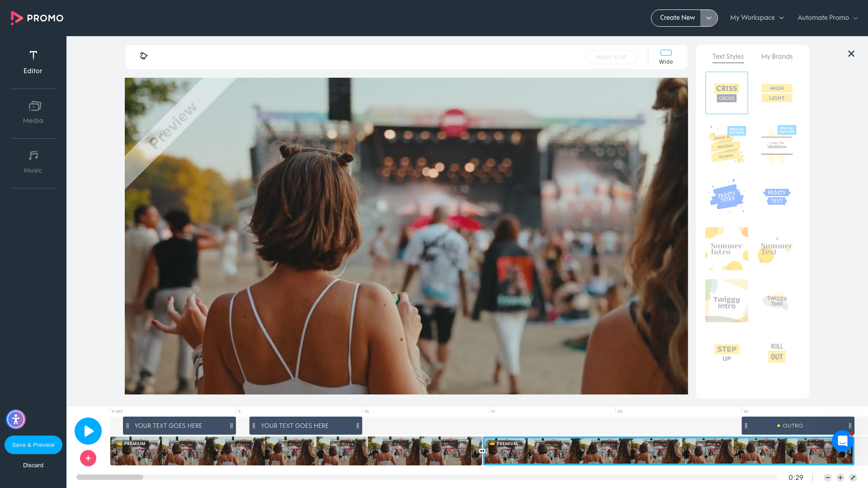This screenshot has width=868, height=488.
Task: Play the video timeline
Action: pyautogui.click(x=88, y=431)
